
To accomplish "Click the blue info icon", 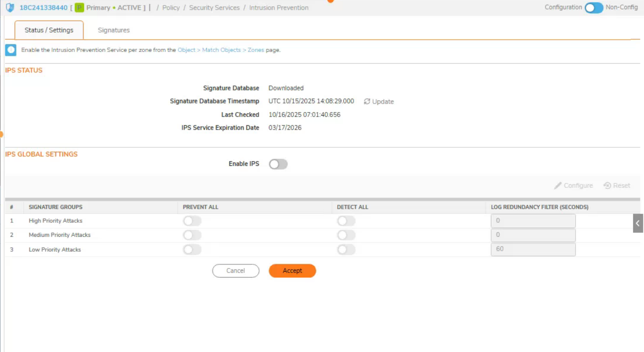I will click(11, 50).
